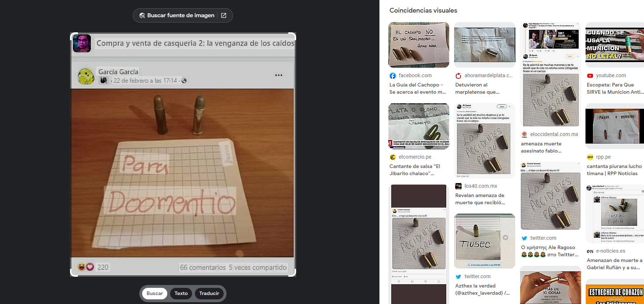Click the e-noticies.es favicon icon
644x304 pixels.
tap(590, 251)
